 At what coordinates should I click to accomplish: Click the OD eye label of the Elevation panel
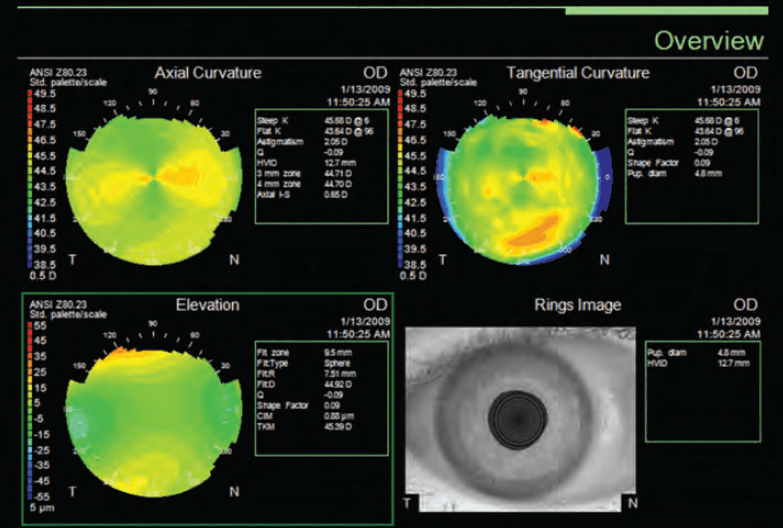pyautogui.click(x=375, y=305)
